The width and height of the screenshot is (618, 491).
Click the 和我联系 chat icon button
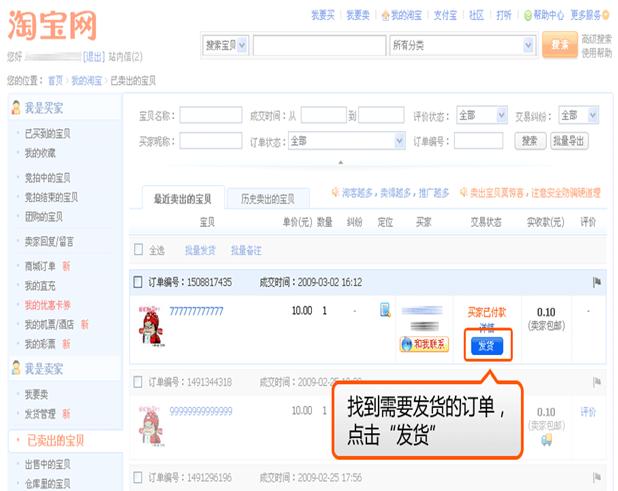pos(424,344)
